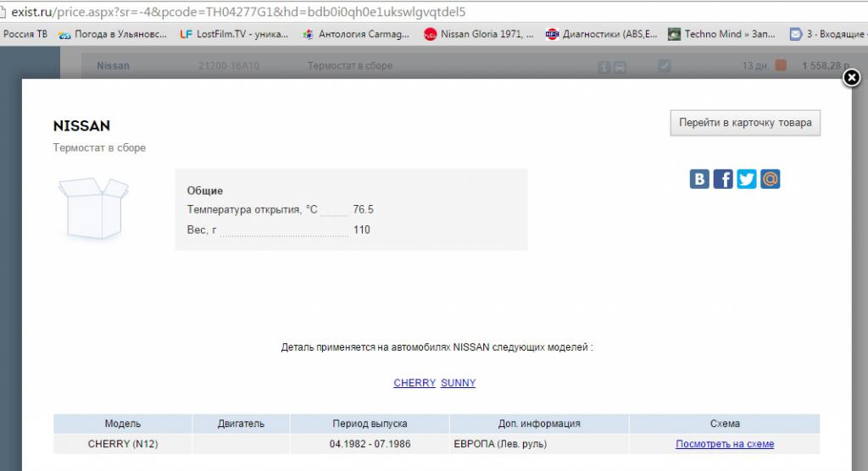Click the 'Общие' section heading
This screenshot has height=471, width=868.
point(205,191)
